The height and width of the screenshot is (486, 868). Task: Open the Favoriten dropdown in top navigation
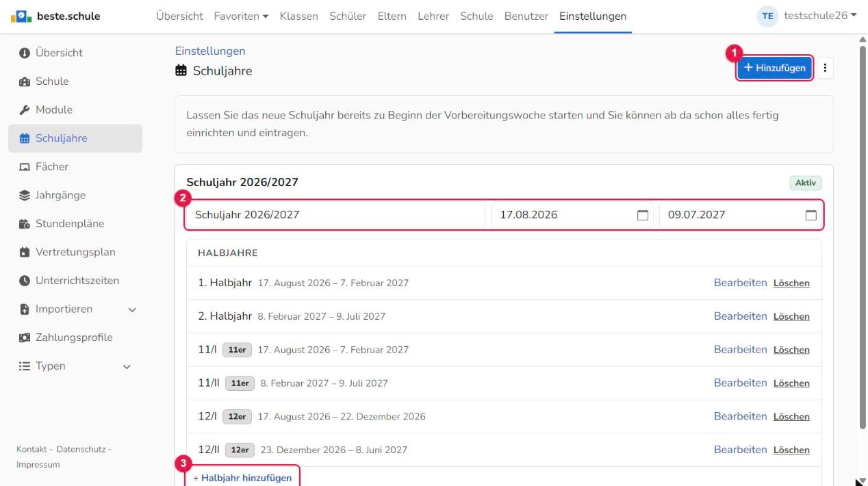click(241, 16)
